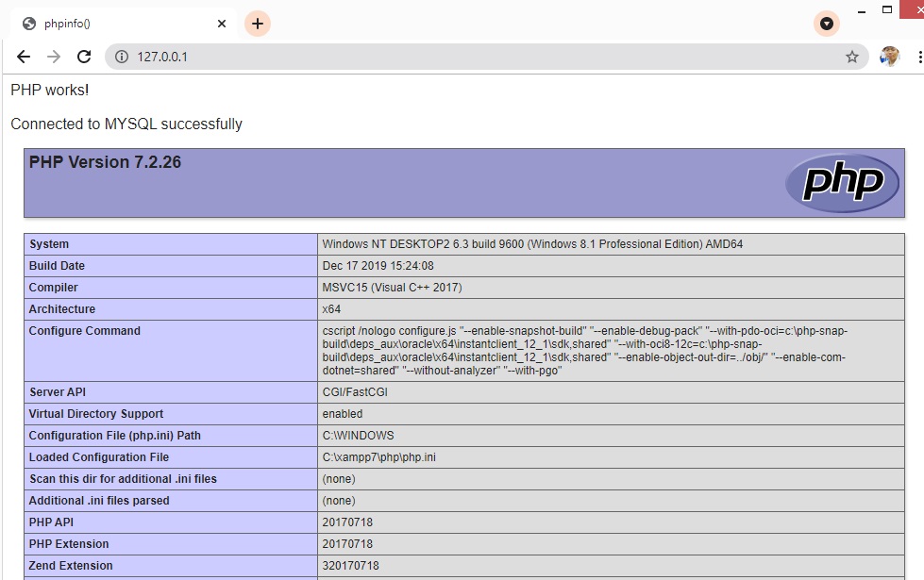
Task: Open the Chrome three-dot menu
Action: click(918, 57)
